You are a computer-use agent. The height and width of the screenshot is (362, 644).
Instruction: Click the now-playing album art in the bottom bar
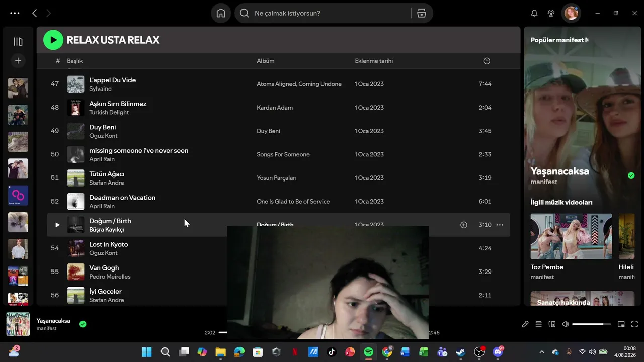pos(18,324)
